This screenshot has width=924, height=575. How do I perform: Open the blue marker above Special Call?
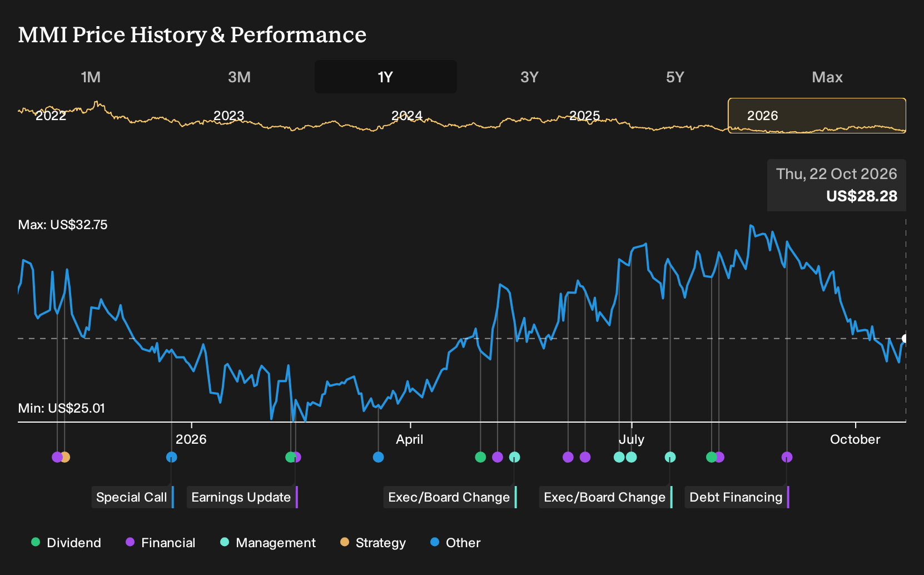click(x=172, y=457)
